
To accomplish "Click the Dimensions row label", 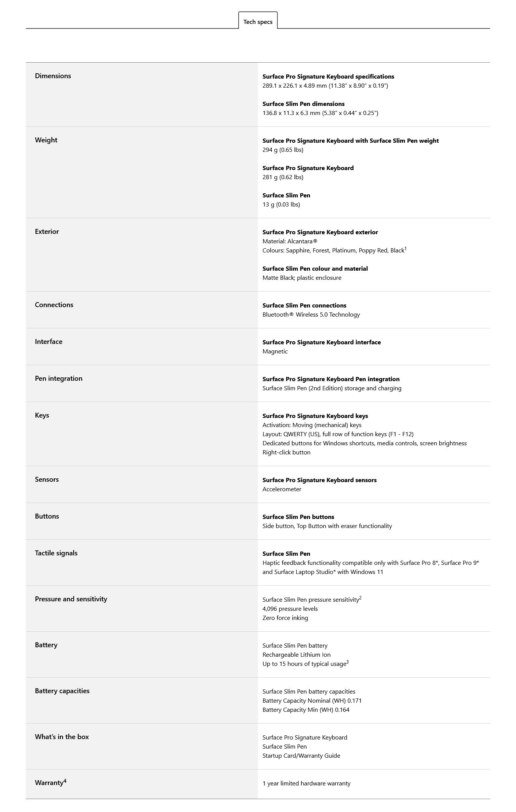I will click(x=53, y=76).
